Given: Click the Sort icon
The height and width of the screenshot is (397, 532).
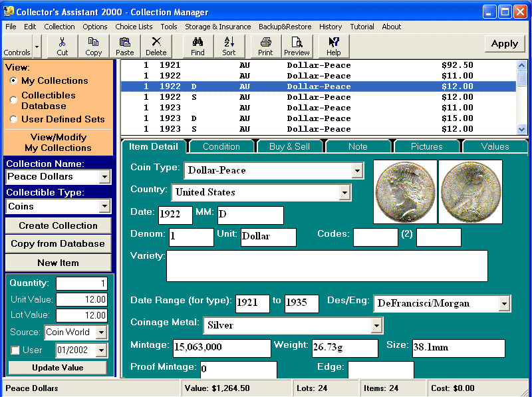Looking at the screenshot, I should (229, 45).
